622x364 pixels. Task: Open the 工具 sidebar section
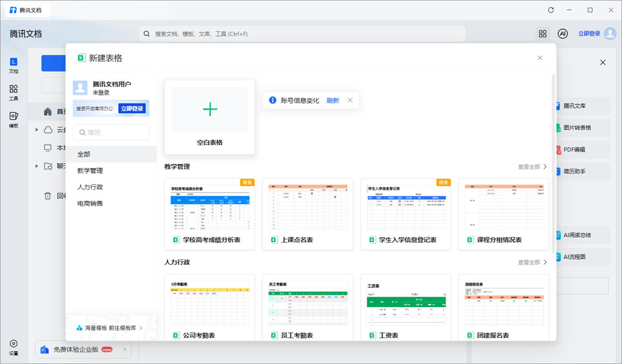tap(13, 92)
